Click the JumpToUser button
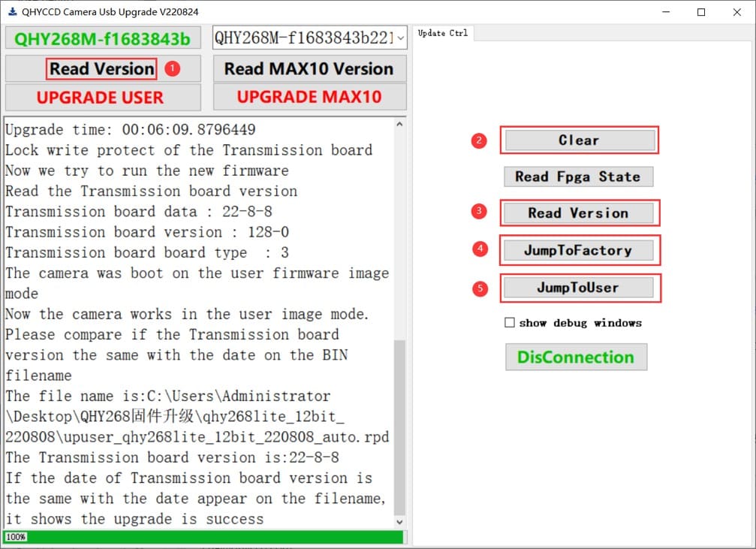Image resolution: width=756 pixels, height=549 pixels. (x=579, y=288)
